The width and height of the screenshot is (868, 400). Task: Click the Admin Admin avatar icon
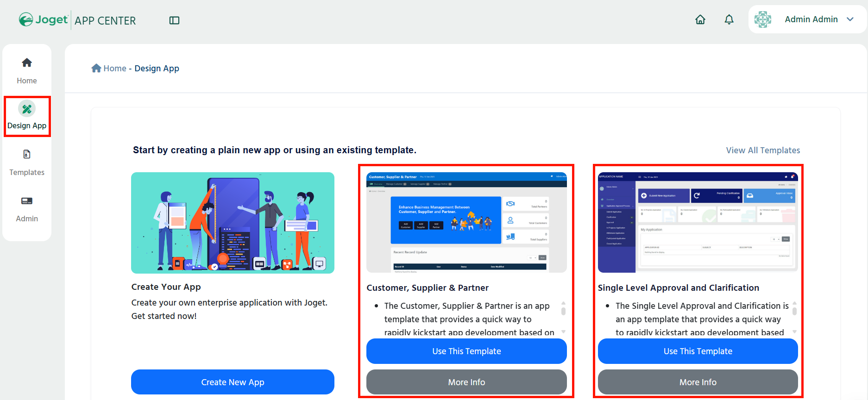point(763,19)
